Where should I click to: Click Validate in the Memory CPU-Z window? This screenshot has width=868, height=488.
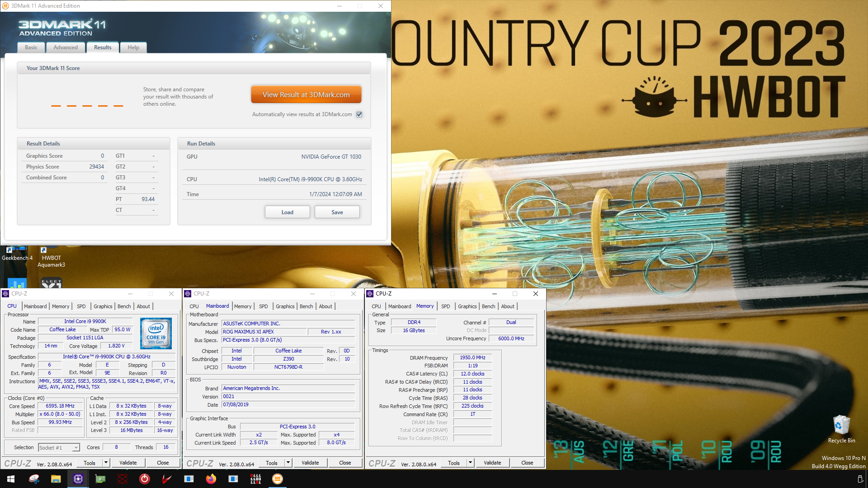pos(492,463)
